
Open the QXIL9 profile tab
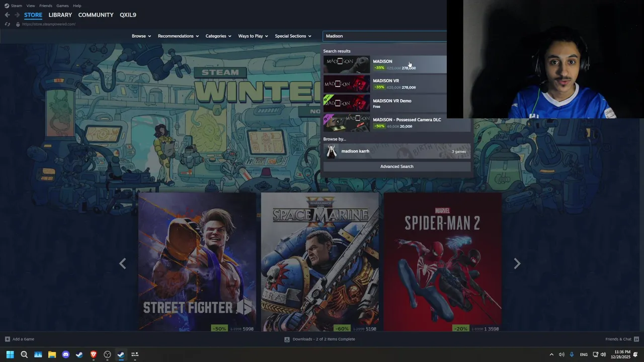pos(128,15)
